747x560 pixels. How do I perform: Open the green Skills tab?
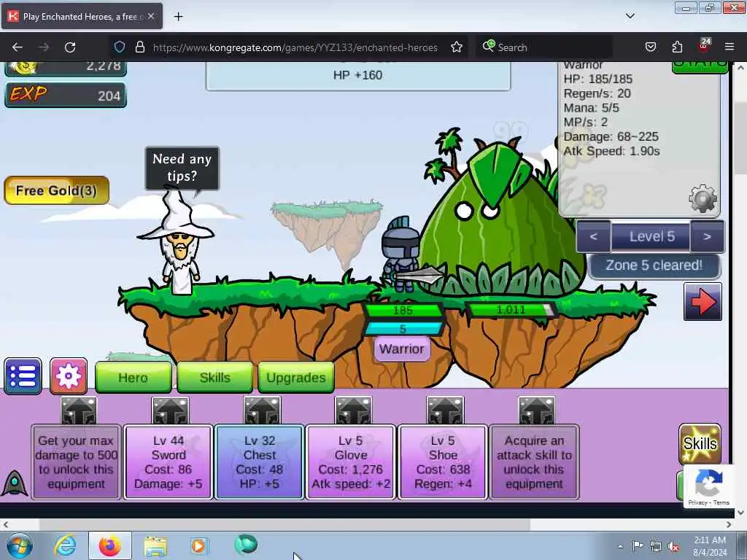215,378
